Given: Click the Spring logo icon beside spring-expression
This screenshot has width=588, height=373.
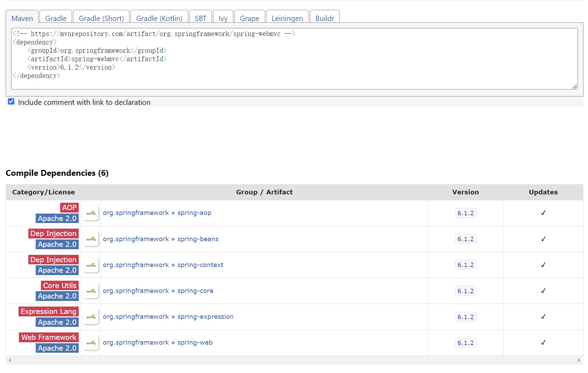Looking at the screenshot, I should (x=91, y=317).
